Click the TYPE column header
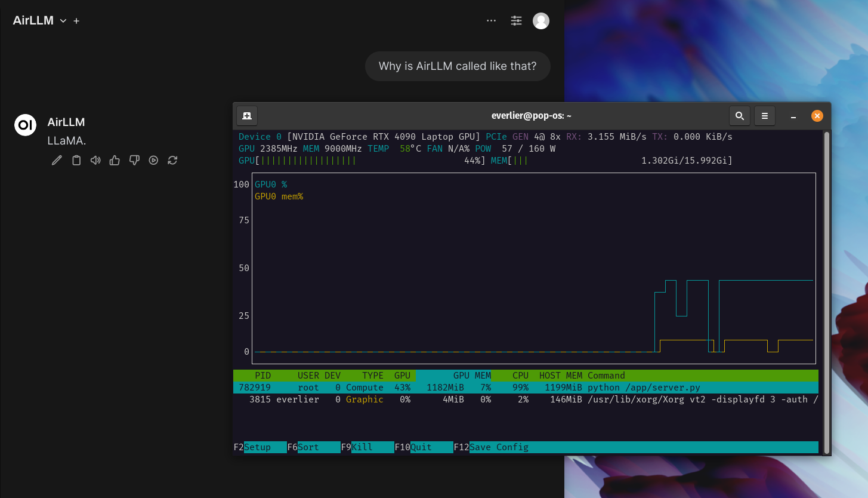This screenshot has width=868, height=498. point(373,376)
